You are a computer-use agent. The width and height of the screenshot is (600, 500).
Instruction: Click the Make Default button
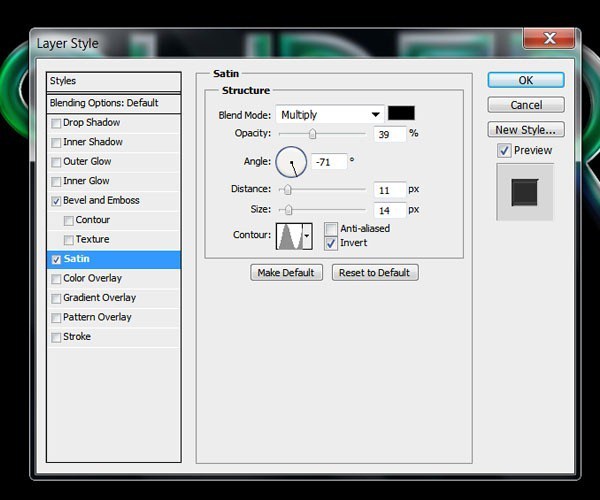tap(285, 273)
